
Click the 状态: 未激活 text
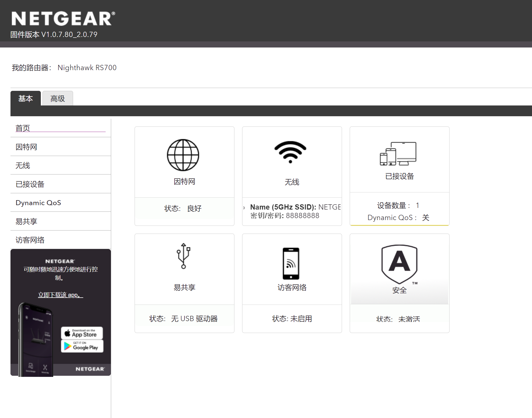(x=398, y=319)
